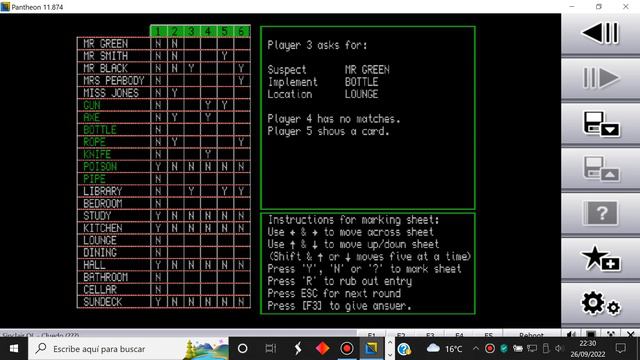This screenshot has height=360, width=640.
Task: Click the red diamond taskbar app icon
Action: pos(322,349)
